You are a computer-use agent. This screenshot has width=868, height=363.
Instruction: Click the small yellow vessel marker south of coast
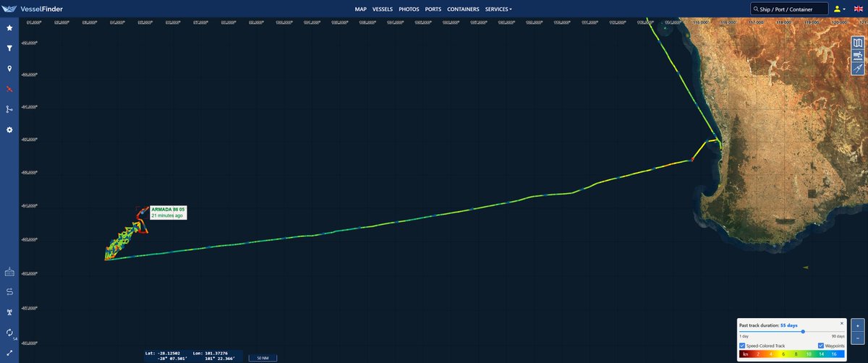point(806,267)
